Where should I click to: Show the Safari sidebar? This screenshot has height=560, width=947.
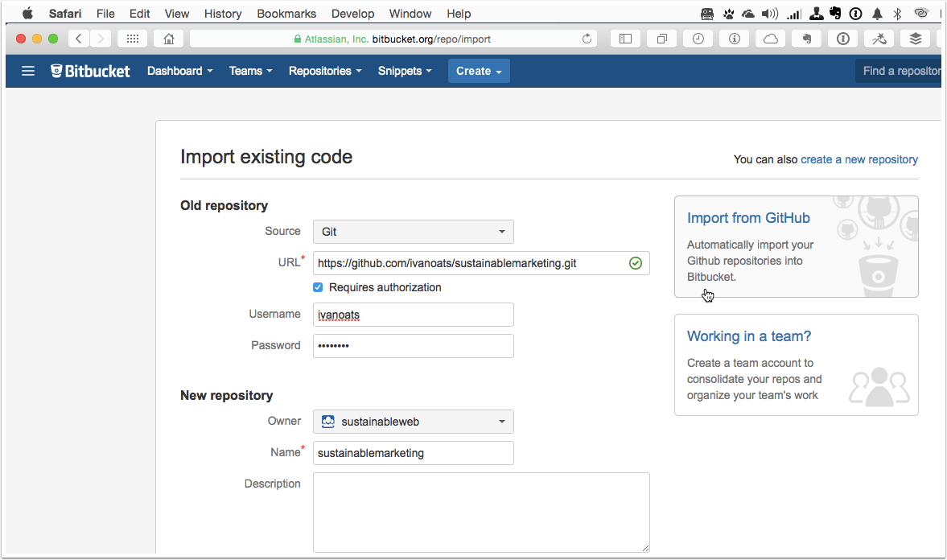point(625,39)
